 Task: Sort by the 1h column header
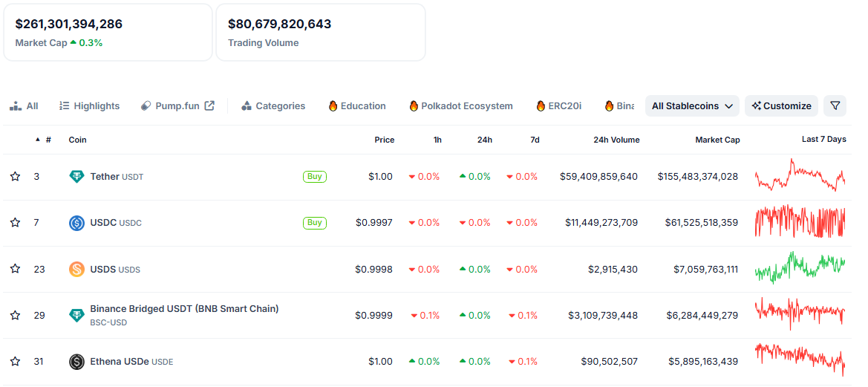pyautogui.click(x=437, y=140)
